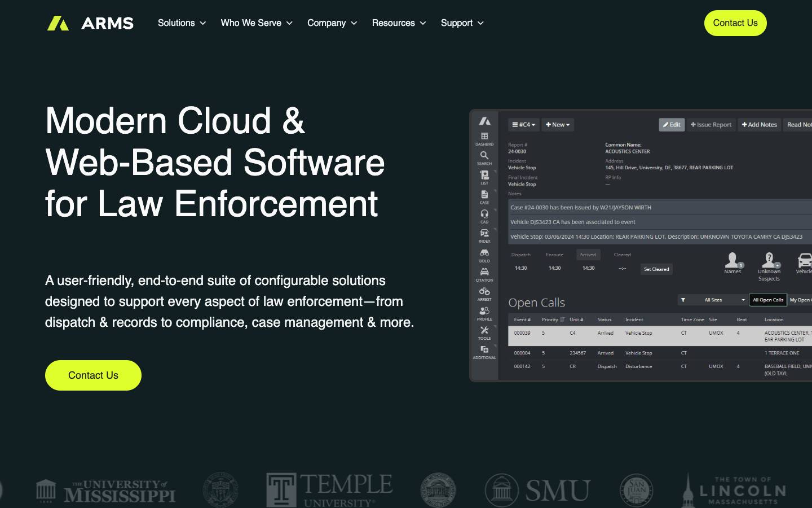Screen dimensions: 812x508
Task: Open the CAD headset sidebar icon
Action: (x=484, y=213)
